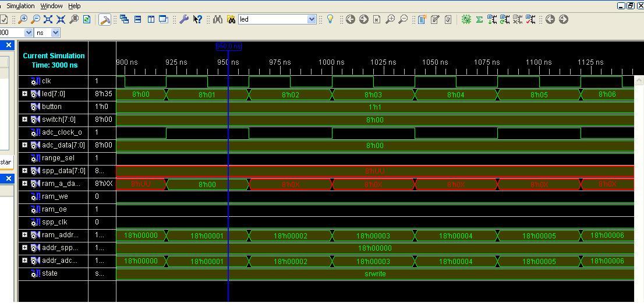Select the ram_we signal
The width and height of the screenshot is (644, 306).
pos(55,196)
